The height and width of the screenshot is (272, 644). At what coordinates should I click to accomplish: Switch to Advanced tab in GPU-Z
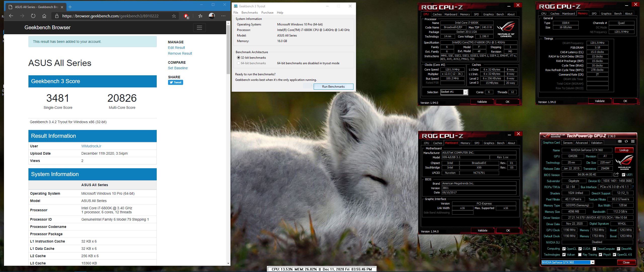tap(581, 143)
